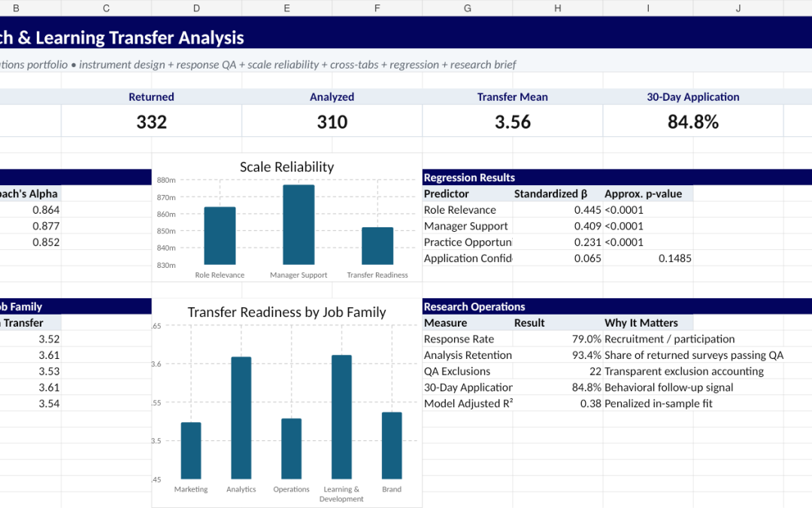This screenshot has height=508, width=812.
Task: Click the 79.0% result cell
Action: click(x=558, y=339)
